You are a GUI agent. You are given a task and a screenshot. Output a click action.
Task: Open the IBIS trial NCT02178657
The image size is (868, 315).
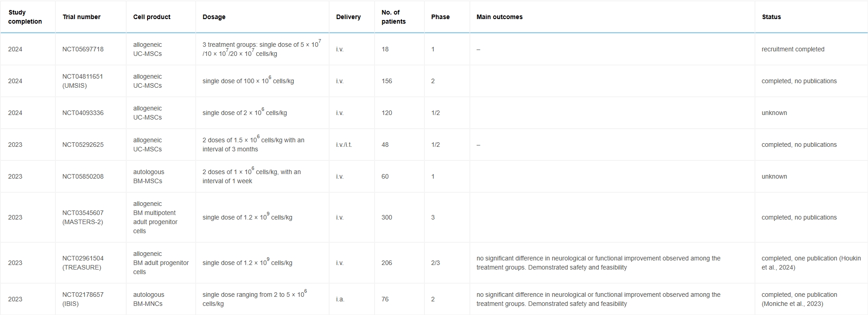[x=83, y=295]
